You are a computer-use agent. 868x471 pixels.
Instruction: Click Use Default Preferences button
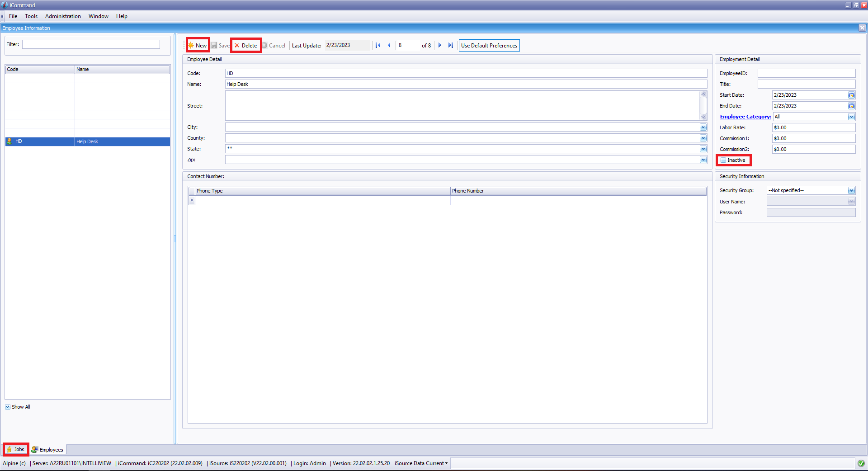pos(489,45)
